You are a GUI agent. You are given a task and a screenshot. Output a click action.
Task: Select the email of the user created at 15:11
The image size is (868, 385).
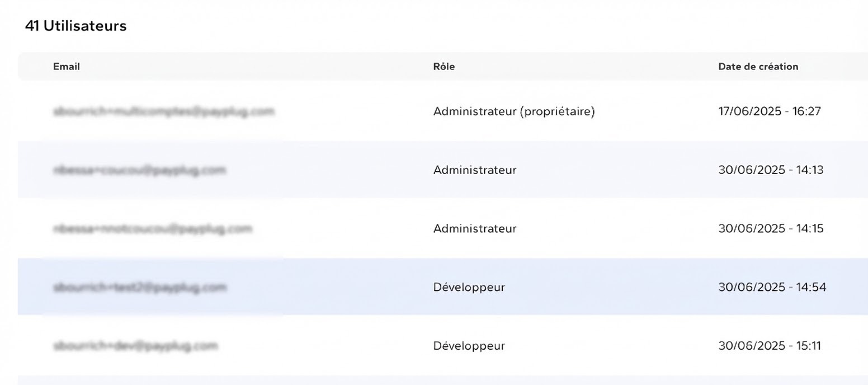click(135, 346)
